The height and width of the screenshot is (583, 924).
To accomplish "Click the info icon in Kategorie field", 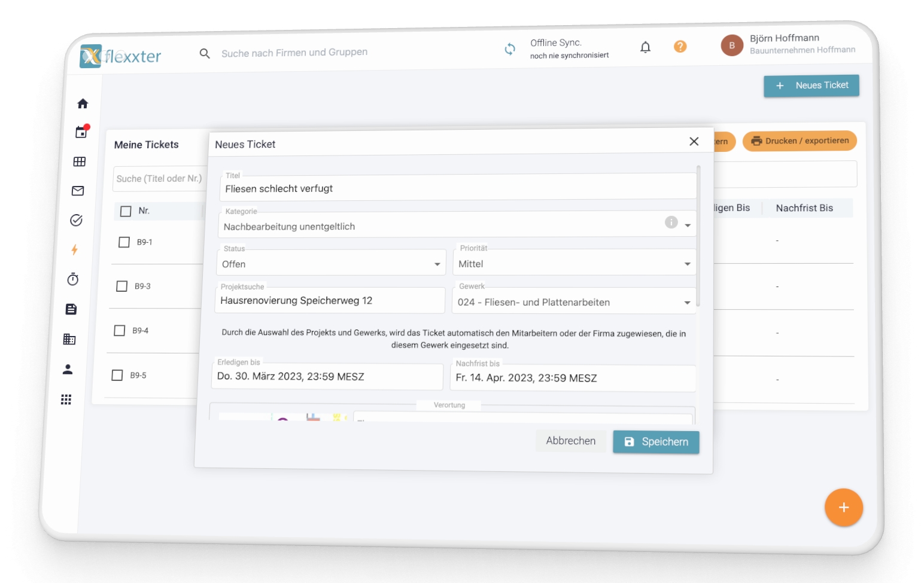I will 671,222.
